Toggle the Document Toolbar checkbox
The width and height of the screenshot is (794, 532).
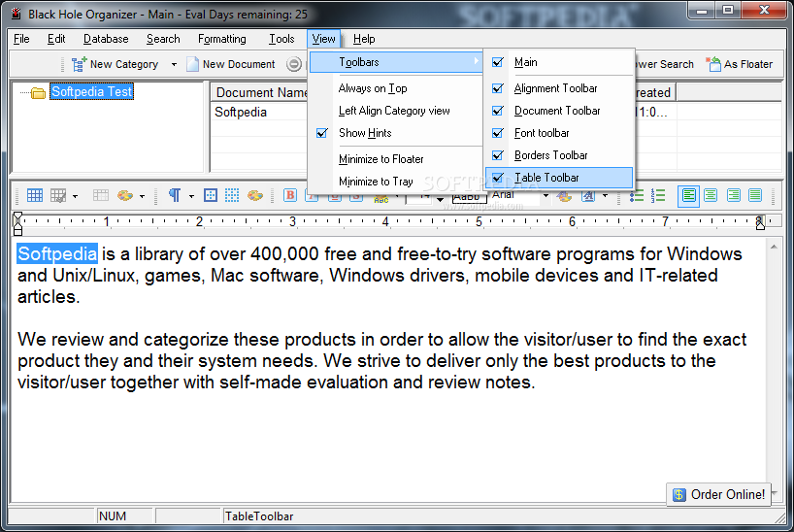tap(498, 111)
